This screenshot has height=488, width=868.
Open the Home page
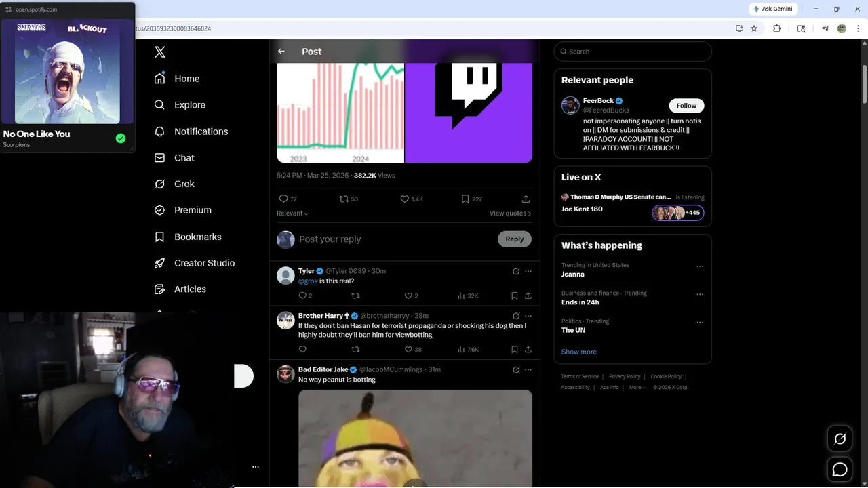click(x=177, y=79)
